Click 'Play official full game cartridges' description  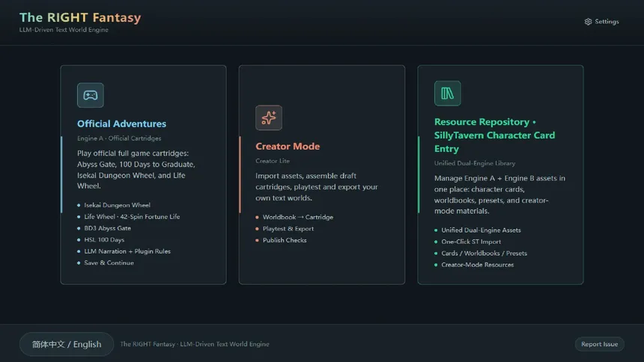[x=136, y=170]
